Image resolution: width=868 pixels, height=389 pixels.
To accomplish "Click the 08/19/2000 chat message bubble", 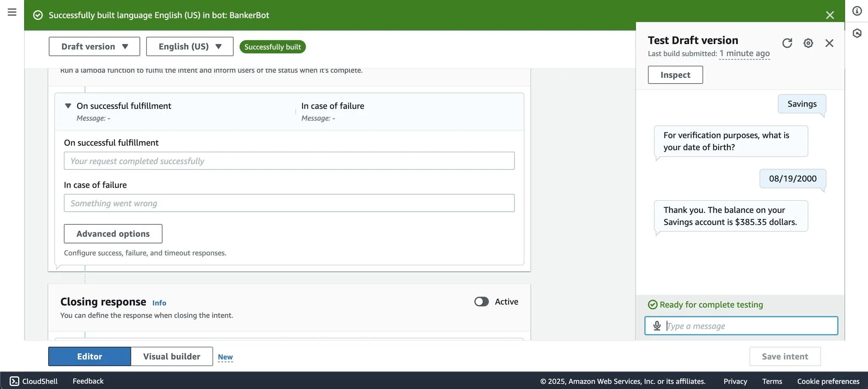I will (793, 179).
